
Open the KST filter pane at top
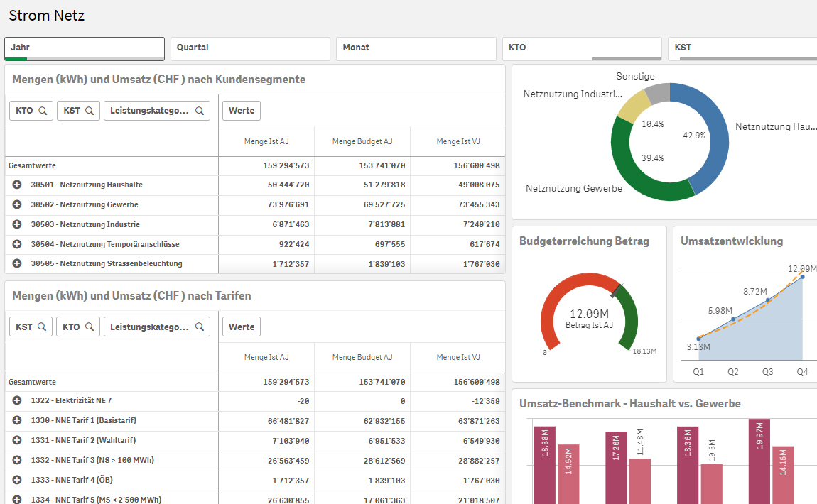[x=742, y=48]
